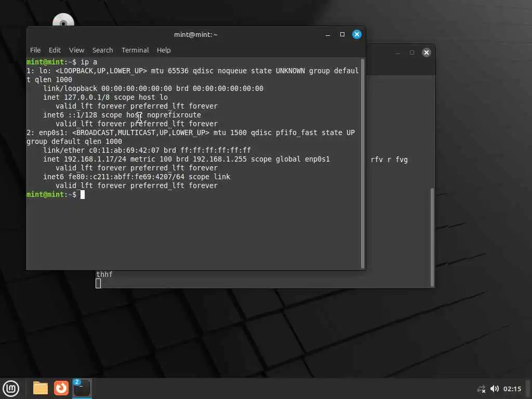The image size is (532, 399).
Task: Open the View menu in terminal
Action: coord(77,50)
